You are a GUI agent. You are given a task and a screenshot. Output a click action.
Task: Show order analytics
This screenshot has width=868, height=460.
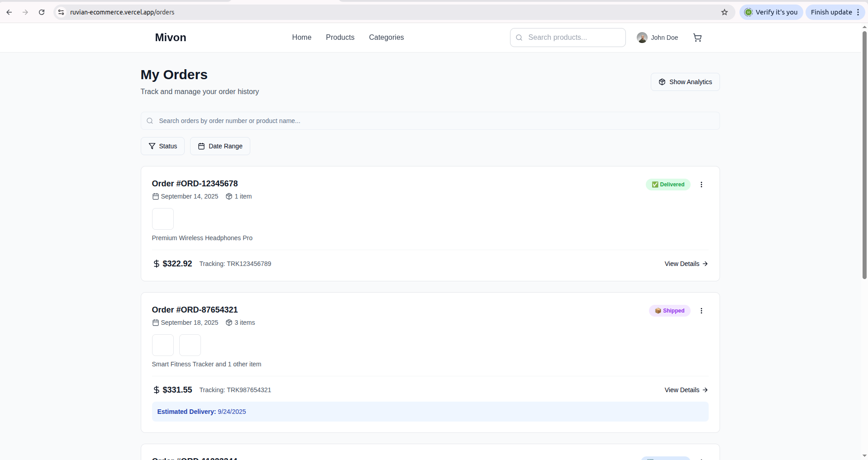pos(685,82)
